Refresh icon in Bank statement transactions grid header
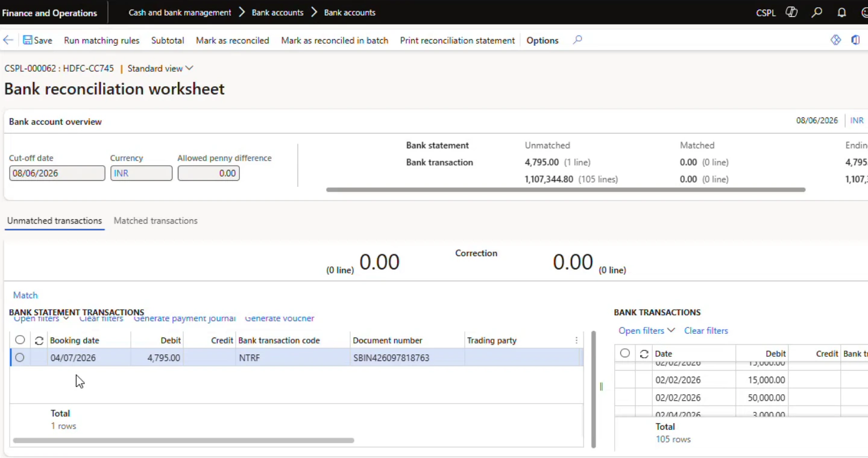 39,340
